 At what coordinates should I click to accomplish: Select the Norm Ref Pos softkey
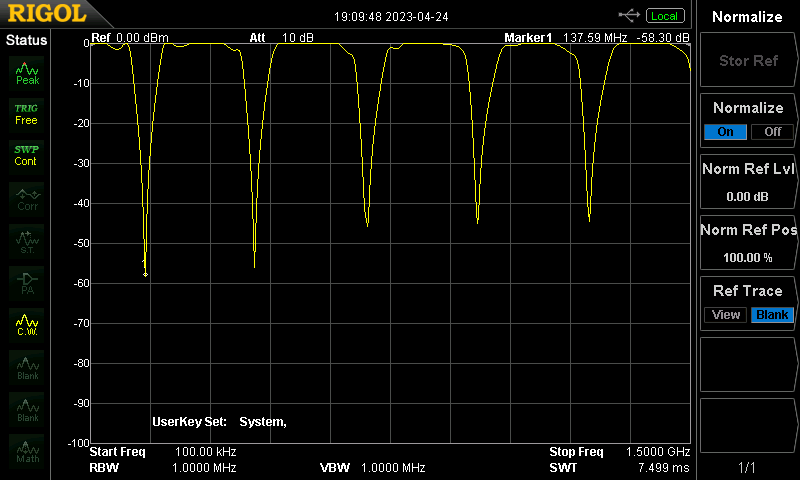coord(748,242)
